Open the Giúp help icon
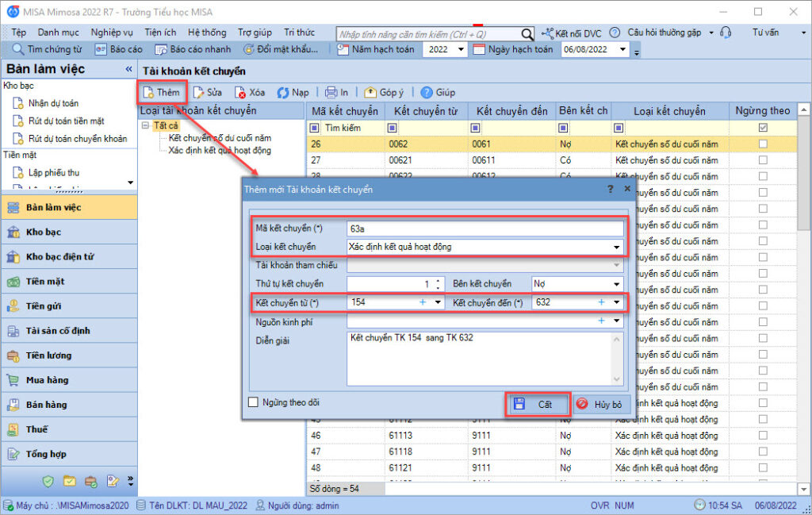This screenshot has height=515, width=812. 427,92
